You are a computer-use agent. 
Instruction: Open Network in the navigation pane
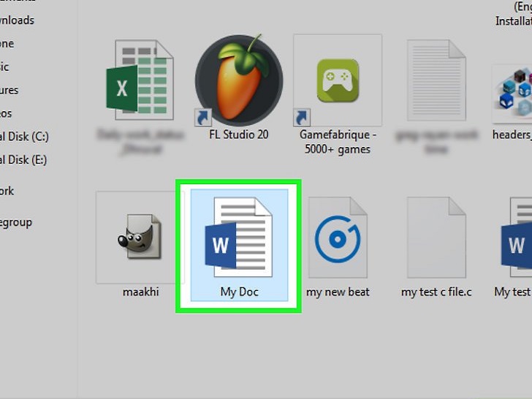7,191
